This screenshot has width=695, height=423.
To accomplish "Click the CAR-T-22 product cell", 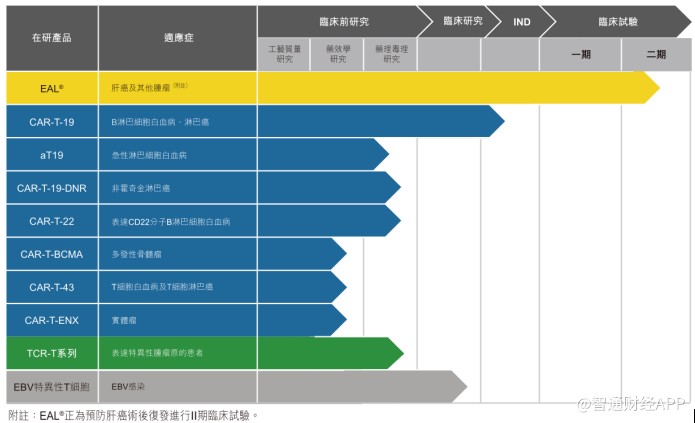I will pyautogui.click(x=52, y=221).
